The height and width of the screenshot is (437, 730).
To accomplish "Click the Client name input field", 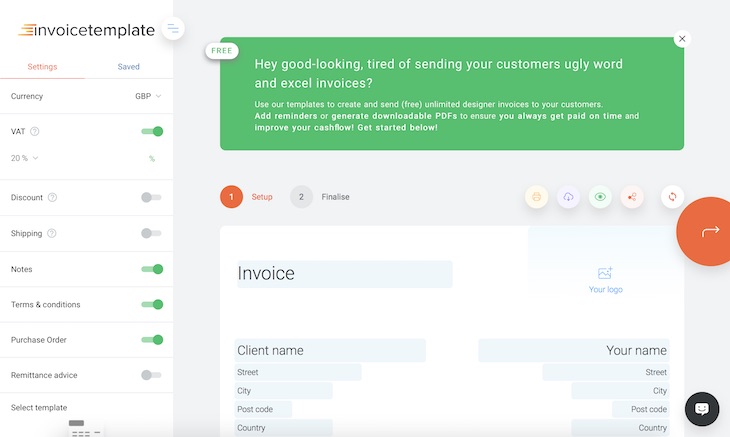I will click(x=330, y=350).
